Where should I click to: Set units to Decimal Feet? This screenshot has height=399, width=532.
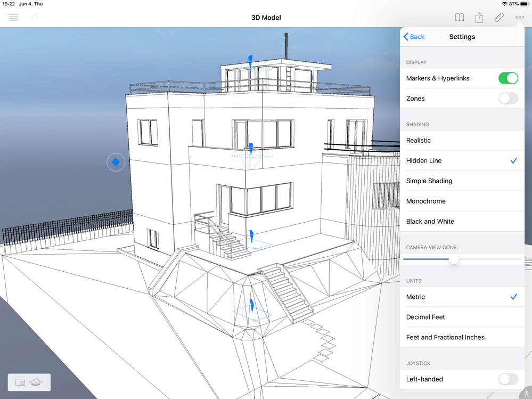(x=462, y=317)
